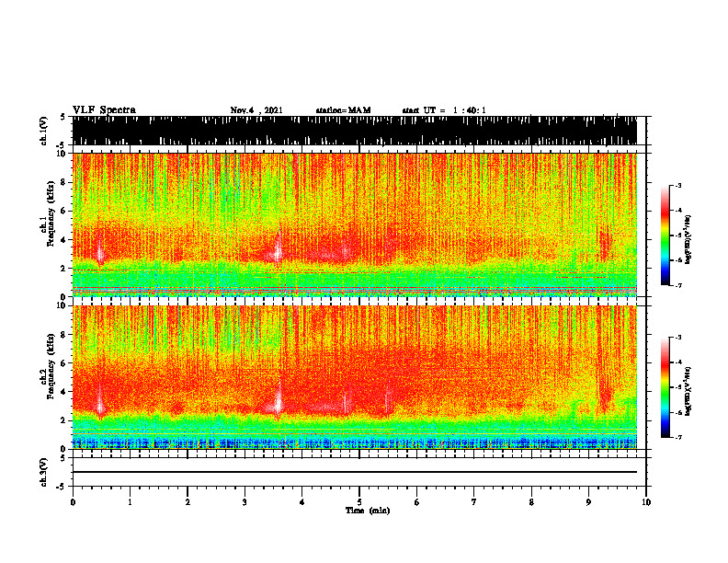Screen dimensions: 728x563
Task: Click the "8" tick on the time axis
Action: point(531,502)
